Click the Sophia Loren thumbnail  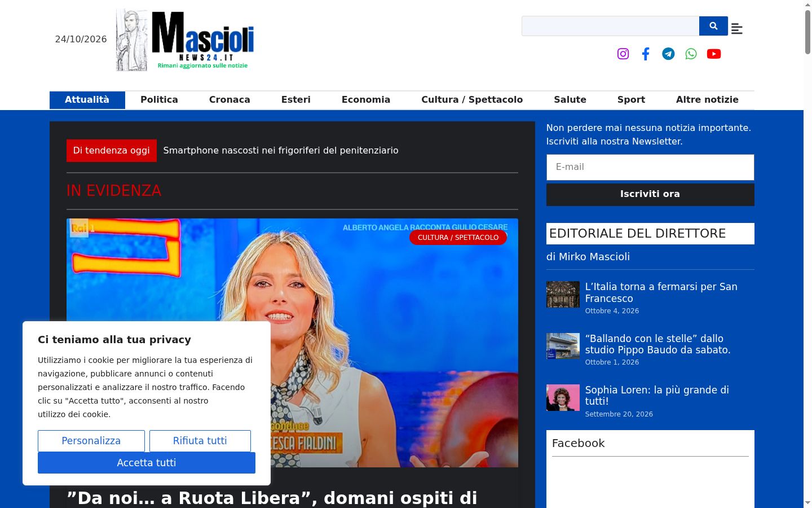(563, 397)
